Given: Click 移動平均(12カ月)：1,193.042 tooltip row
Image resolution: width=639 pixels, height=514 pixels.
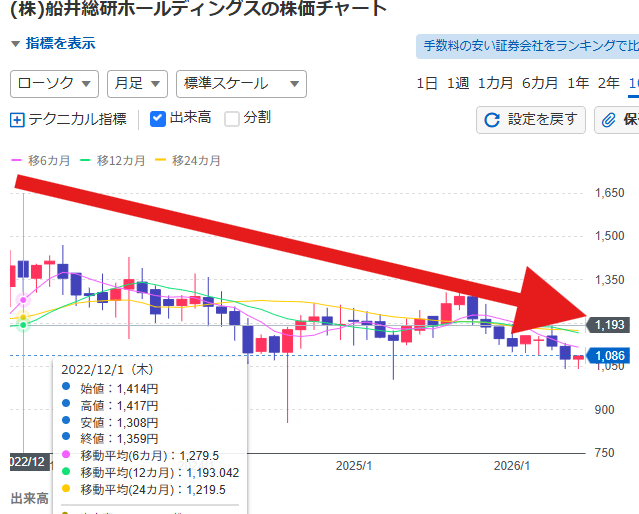Looking at the screenshot, I should click(150, 472).
